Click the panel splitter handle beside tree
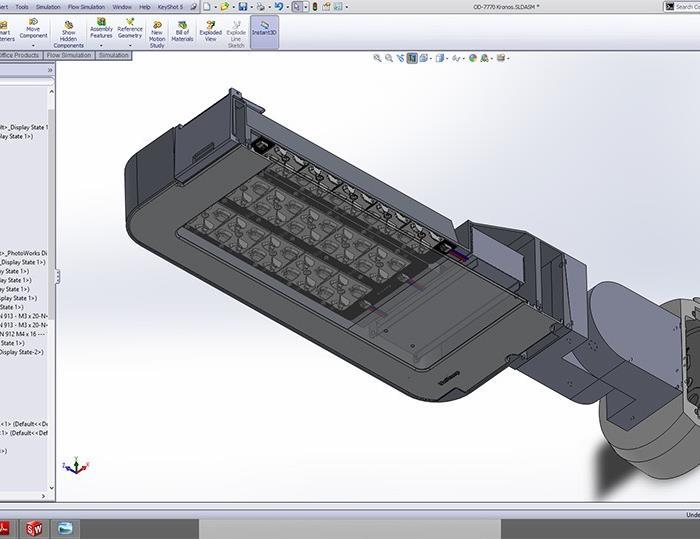This screenshot has width=700, height=539. (57, 277)
